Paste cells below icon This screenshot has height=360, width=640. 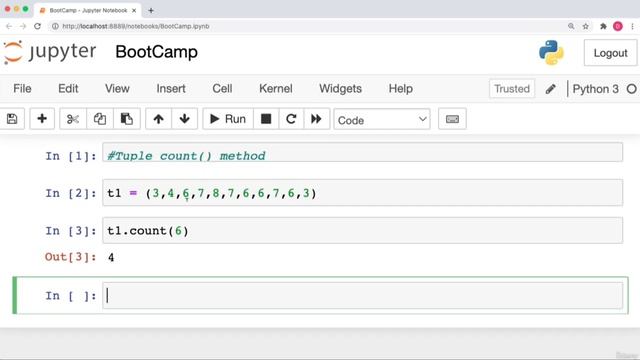coord(127,119)
